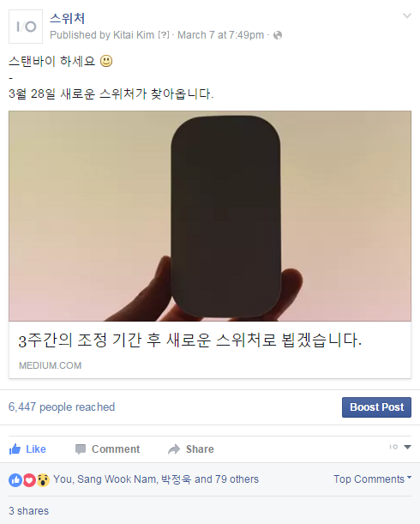The height and width of the screenshot is (524, 420).
Task: Open the 스위처 page name link
Action: (68, 18)
